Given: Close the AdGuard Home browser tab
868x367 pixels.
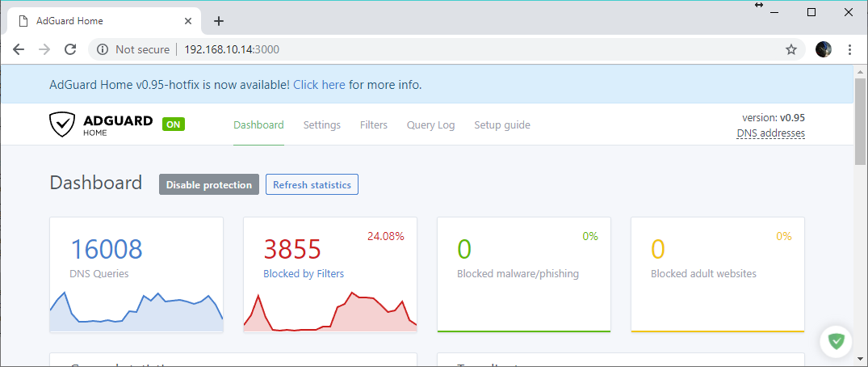Looking at the screenshot, I should 188,21.
